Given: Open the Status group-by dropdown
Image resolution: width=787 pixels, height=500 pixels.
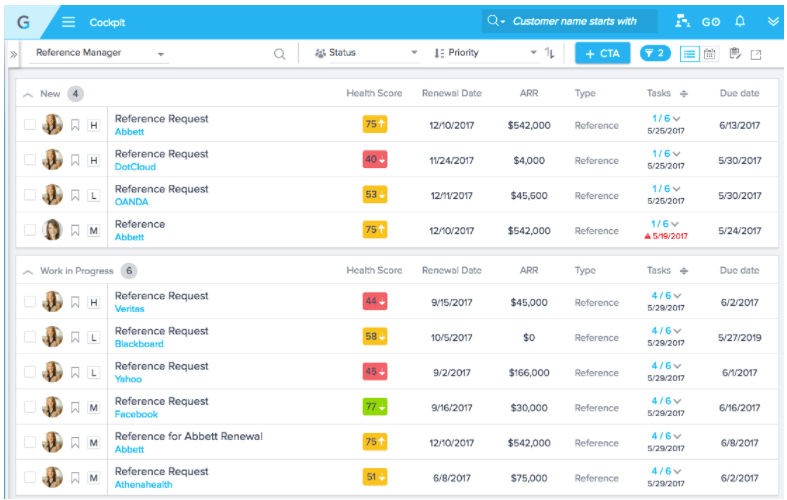Looking at the screenshot, I should click(x=366, y=53).
